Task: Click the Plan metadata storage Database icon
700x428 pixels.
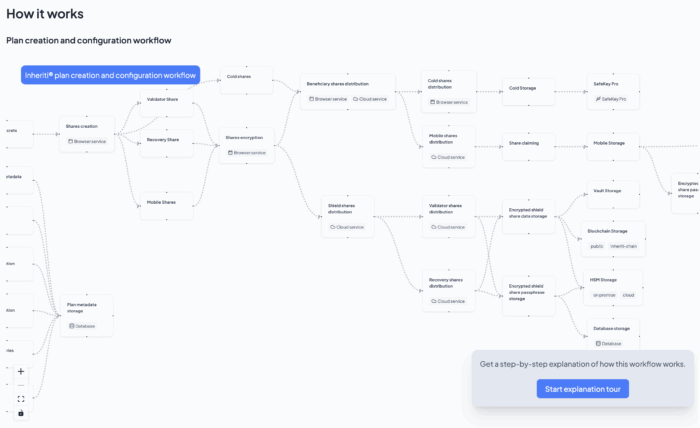Action: 72,326
